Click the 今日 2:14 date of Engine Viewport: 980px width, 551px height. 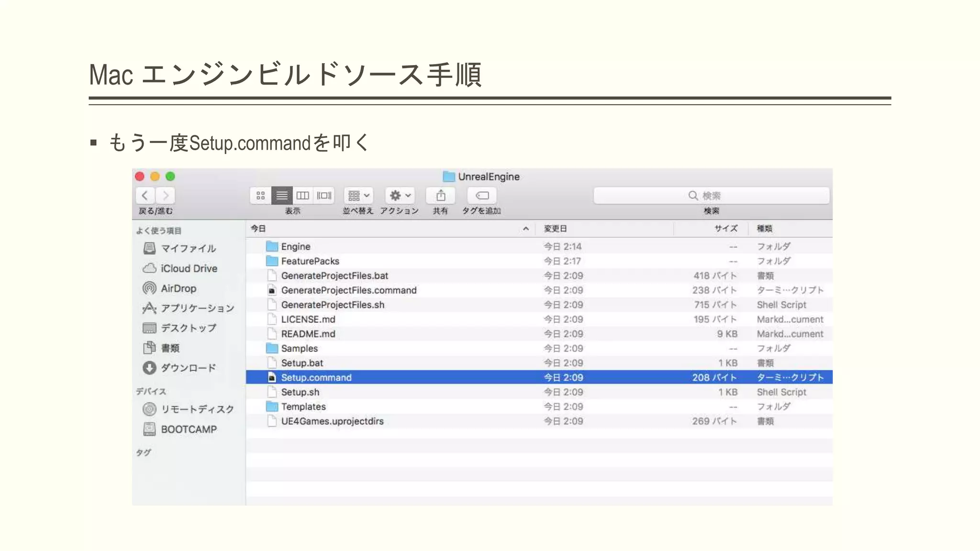(562, 246)
